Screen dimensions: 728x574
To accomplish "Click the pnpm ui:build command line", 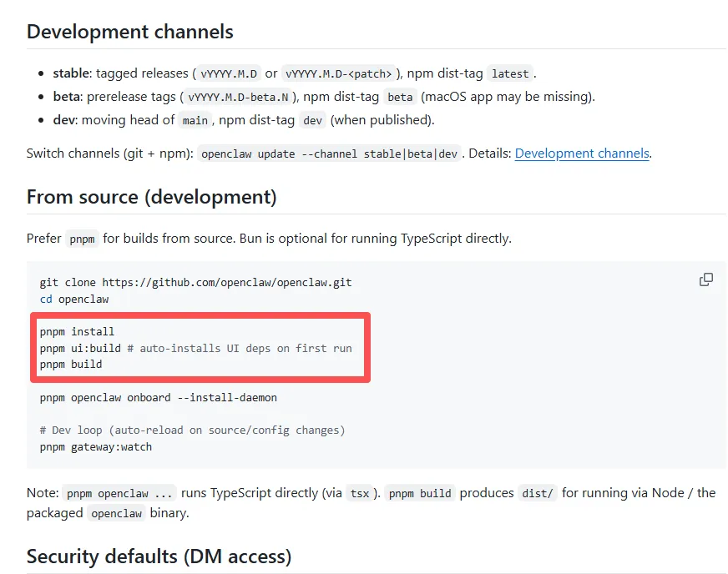I will tap(195, 348).
